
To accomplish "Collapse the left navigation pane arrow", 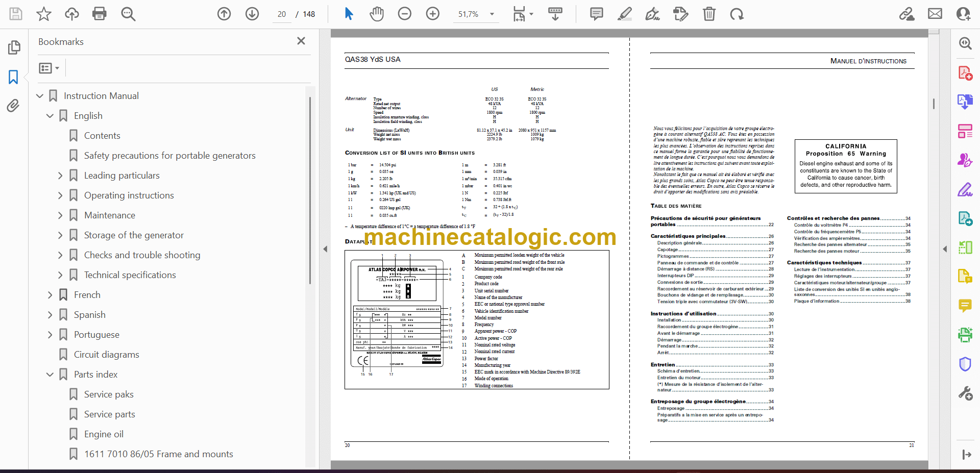I will [x=325, y=249].
